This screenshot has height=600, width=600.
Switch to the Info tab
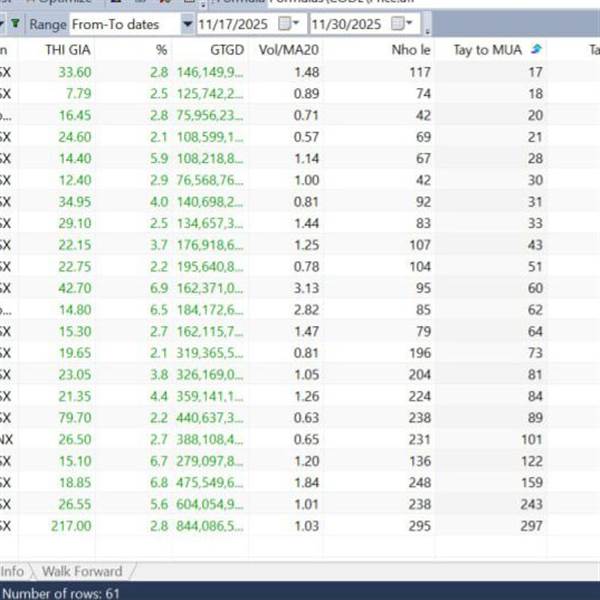coord(12,571)
